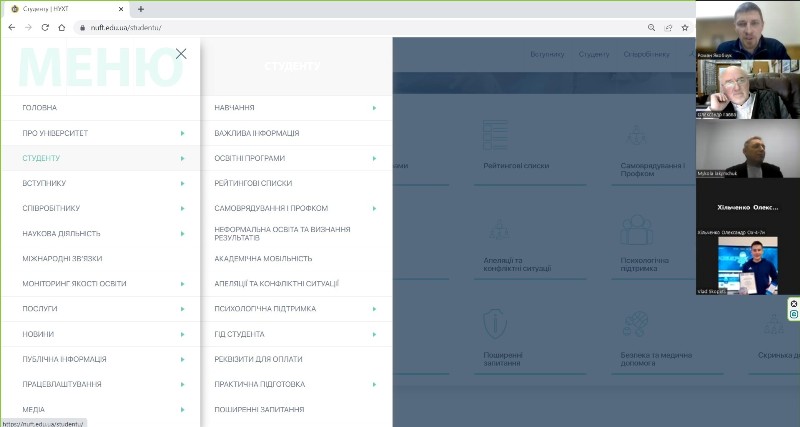This screenshot has width=800, height=427.
Task: Open ПОШИРЕННІ ЗАПИТАННЯ submenu link
Action: coord(259,409)
